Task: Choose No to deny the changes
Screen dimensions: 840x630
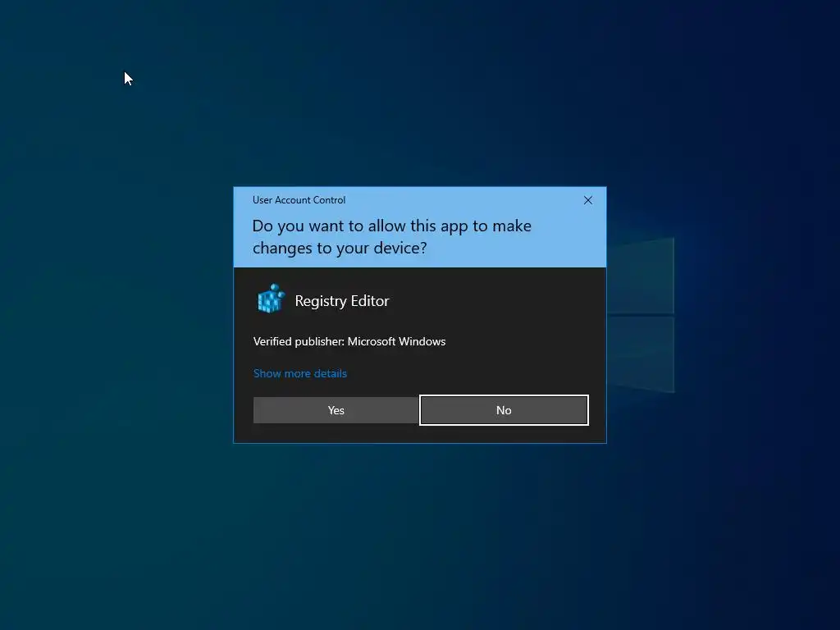Action: tap(504, 410)
